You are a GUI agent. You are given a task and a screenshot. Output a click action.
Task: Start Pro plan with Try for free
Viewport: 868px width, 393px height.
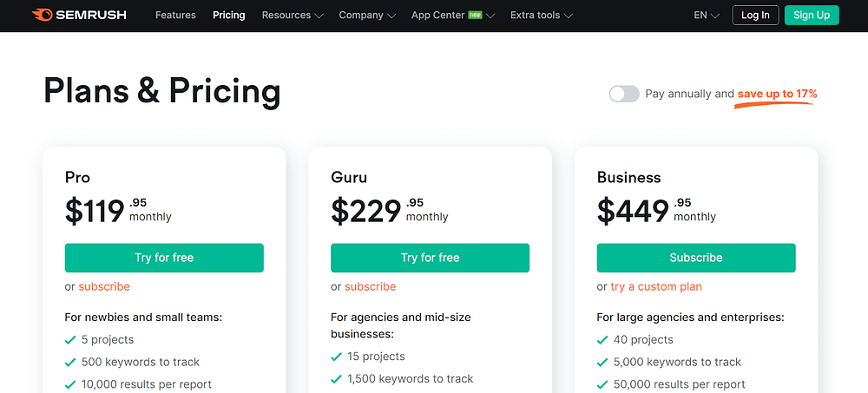coord(164,258)
